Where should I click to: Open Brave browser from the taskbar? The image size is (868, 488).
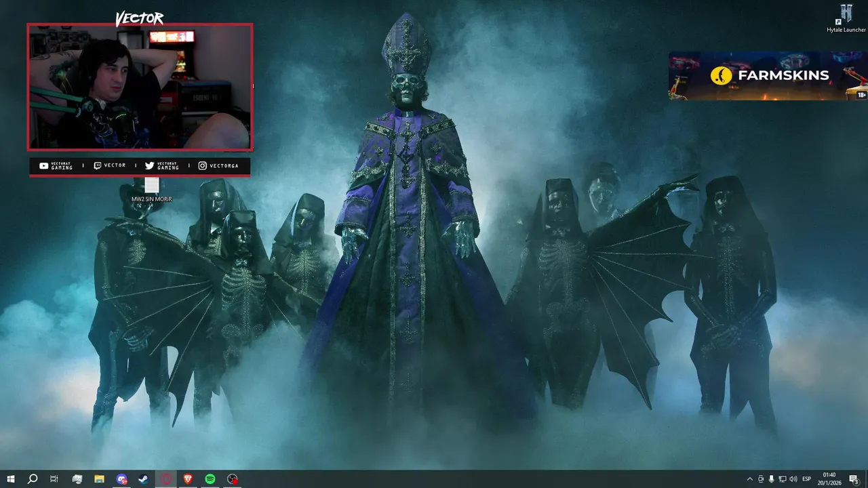click(x=188, y=479)
